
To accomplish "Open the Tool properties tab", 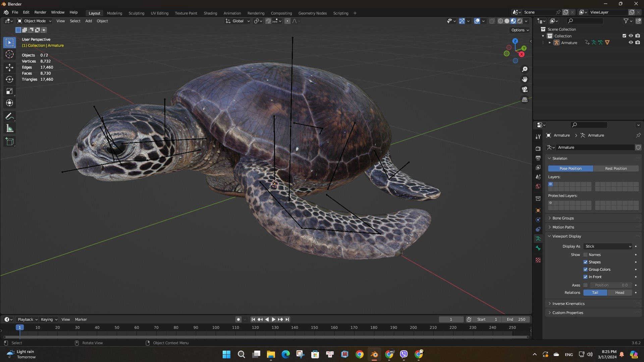I will [x=538, y=136].
